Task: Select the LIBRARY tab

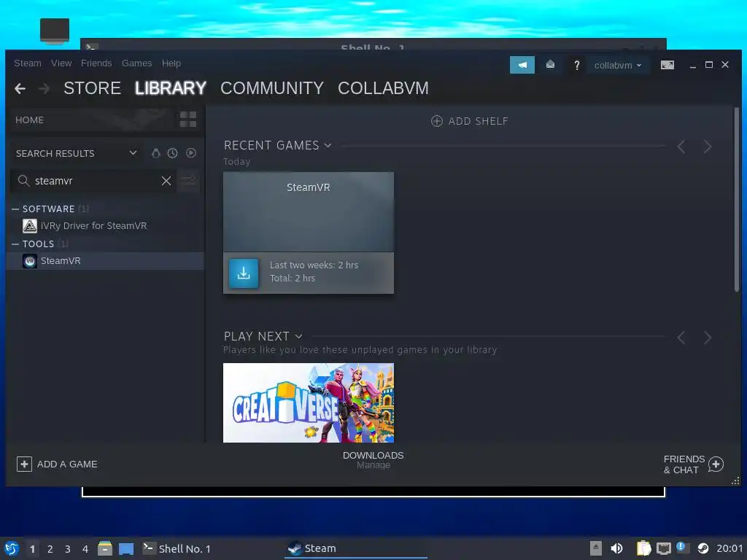Action: (171, 88)
